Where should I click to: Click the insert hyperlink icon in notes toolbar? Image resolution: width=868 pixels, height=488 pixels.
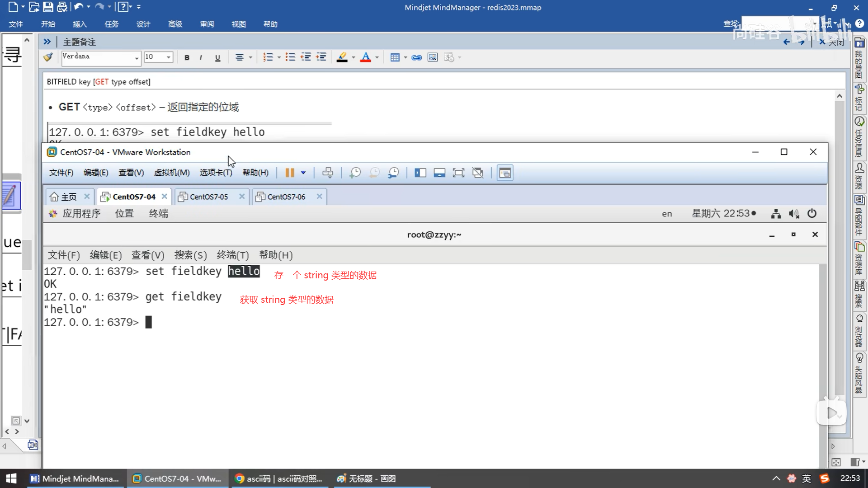pyautogui.click(x=416, y=57)
